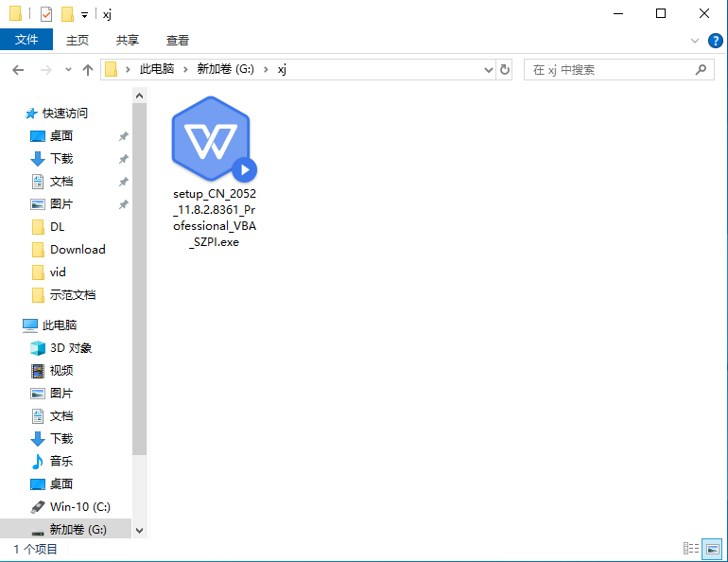Toggle the pin icon next to 桌面

123,136
